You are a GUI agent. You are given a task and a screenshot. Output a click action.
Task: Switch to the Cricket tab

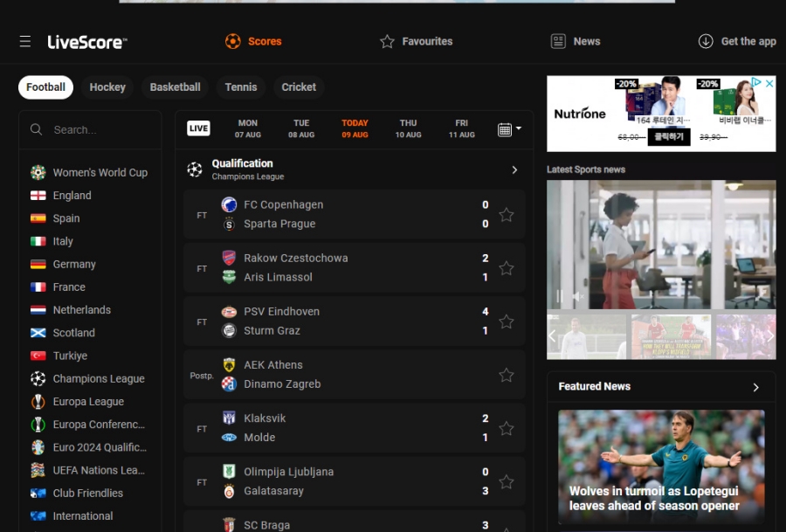click(x=299, y=87)
